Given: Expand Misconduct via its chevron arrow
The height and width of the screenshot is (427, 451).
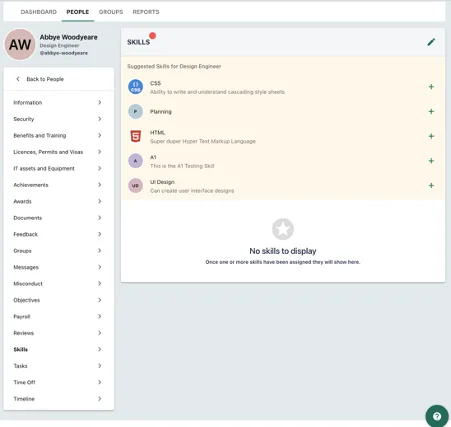Looking at the screenshot, I should click(x=100, y=283).
